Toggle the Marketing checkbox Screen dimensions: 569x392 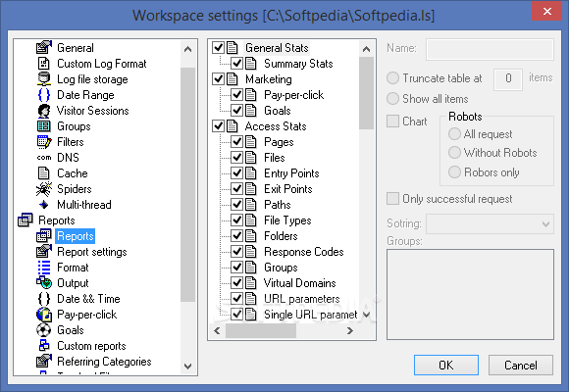[x=218, y=79]
